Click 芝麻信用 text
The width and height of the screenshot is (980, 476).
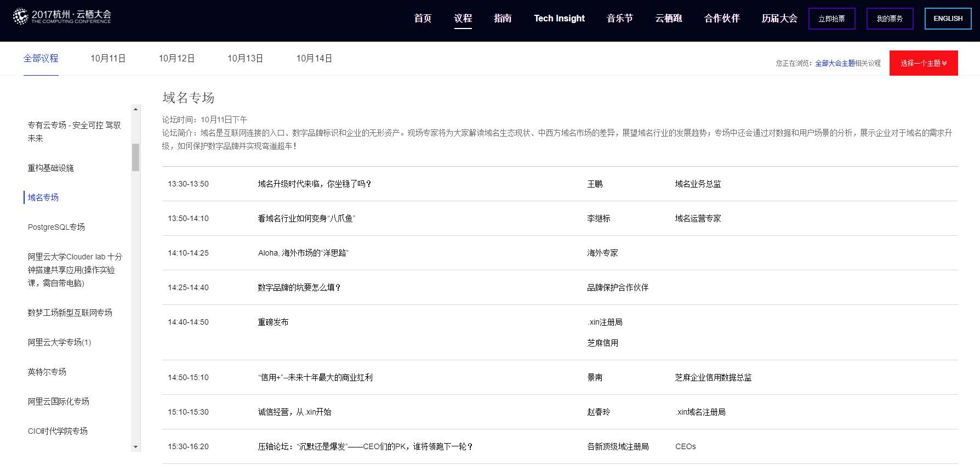click(x=603, y=343)
